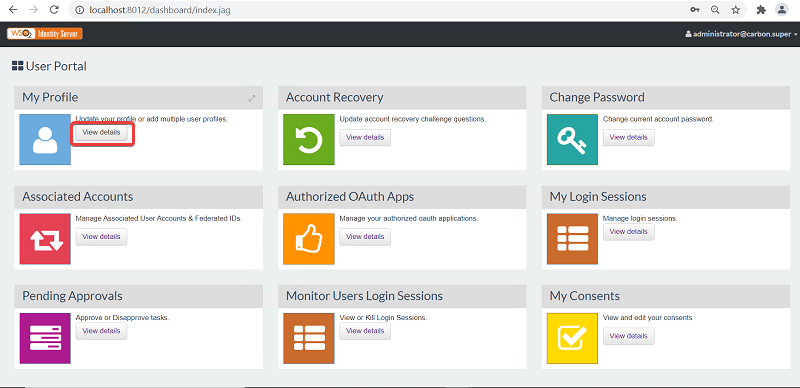Screen dimensions: 800x388
Task: Open View details for Account Recovery
Action: (x=365, y=137)
